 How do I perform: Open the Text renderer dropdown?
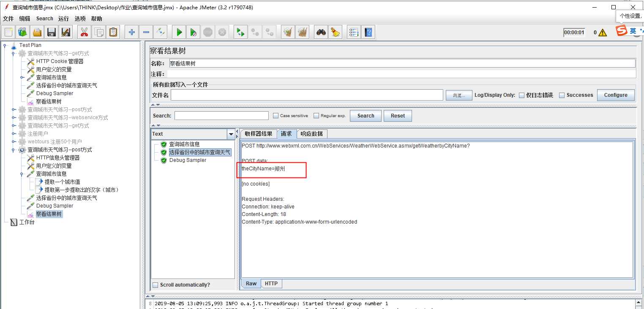coord(231,134)
